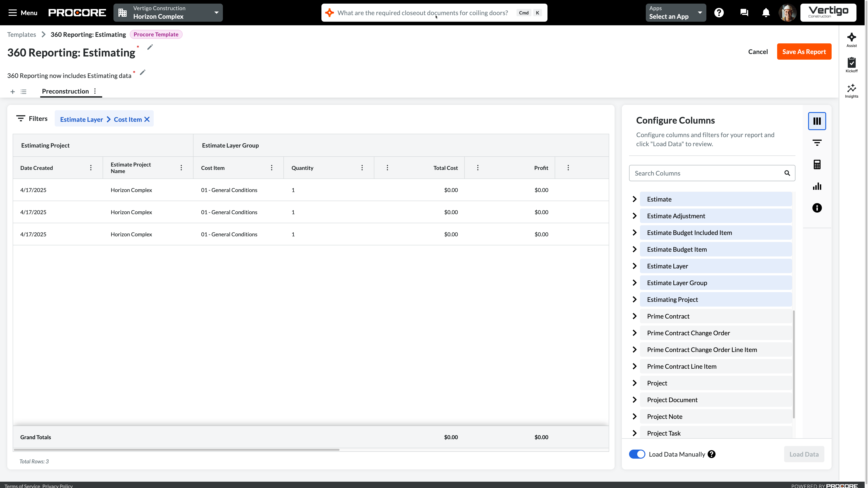Click the Save As Report button
Screen dimensions: 868x488
click(x=804, y=52)
